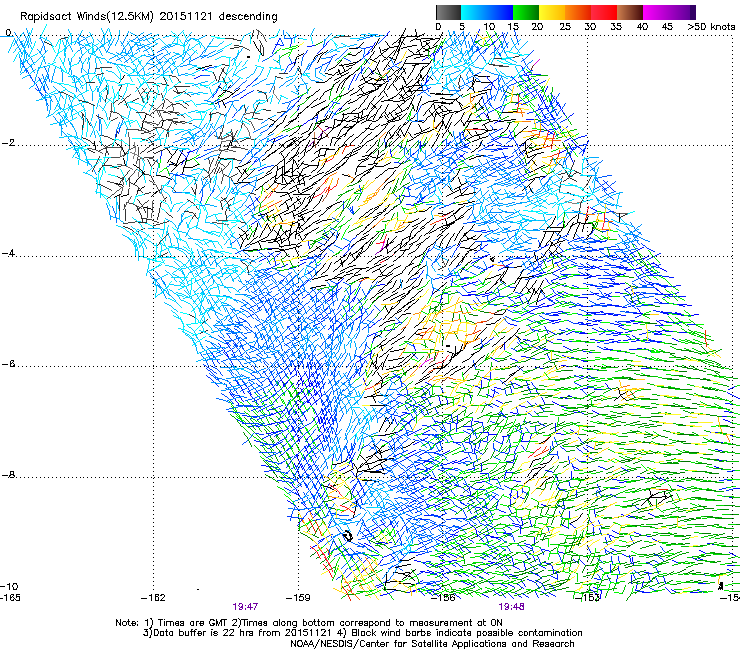
Task: Click the purple 19:48 time label
Action: pos(512,607)
